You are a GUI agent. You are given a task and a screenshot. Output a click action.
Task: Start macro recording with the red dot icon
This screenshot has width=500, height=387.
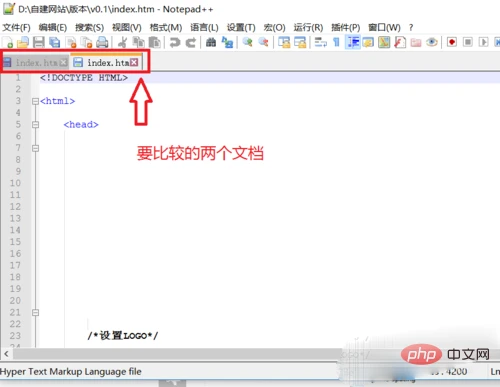(x=452, y=42)
